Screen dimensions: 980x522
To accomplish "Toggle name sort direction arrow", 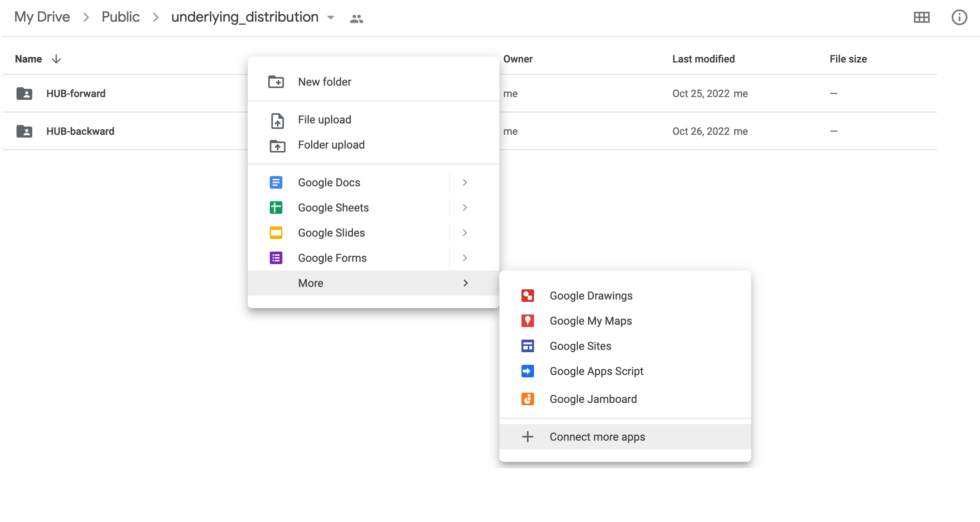I will tap(56, 59).
